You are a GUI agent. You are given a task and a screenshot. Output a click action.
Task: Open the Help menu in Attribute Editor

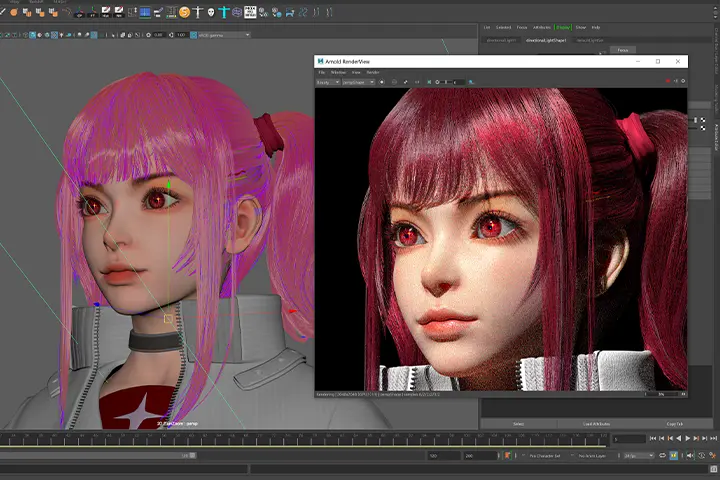point(596,28)
